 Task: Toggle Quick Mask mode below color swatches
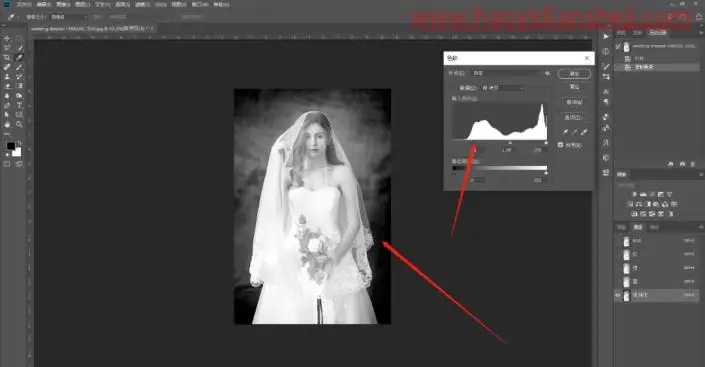[7, 164]
